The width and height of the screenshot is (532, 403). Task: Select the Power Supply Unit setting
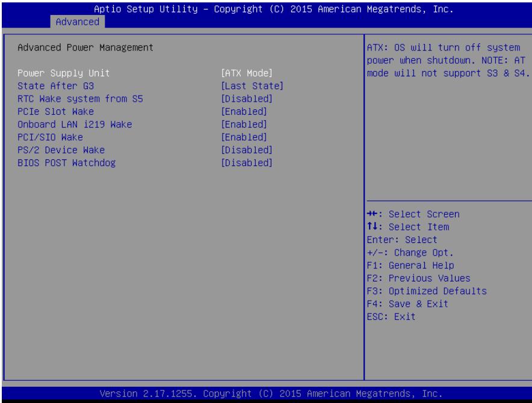pyautogui.click(x=63, y=73)
